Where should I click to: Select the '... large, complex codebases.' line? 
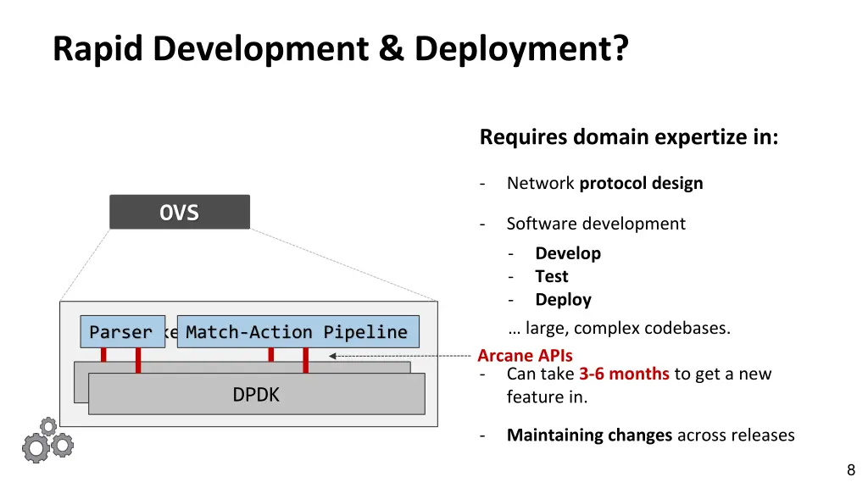[x=619, y=328]
